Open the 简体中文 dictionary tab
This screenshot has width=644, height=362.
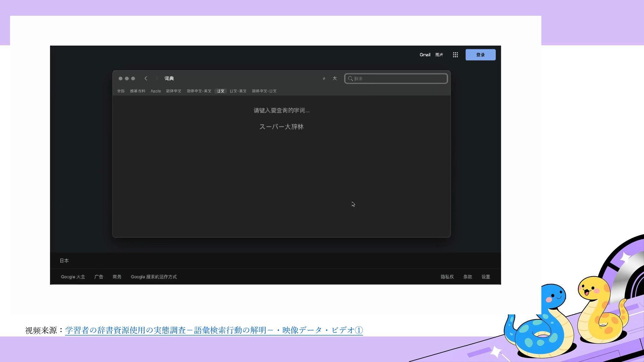pos(173,91)
